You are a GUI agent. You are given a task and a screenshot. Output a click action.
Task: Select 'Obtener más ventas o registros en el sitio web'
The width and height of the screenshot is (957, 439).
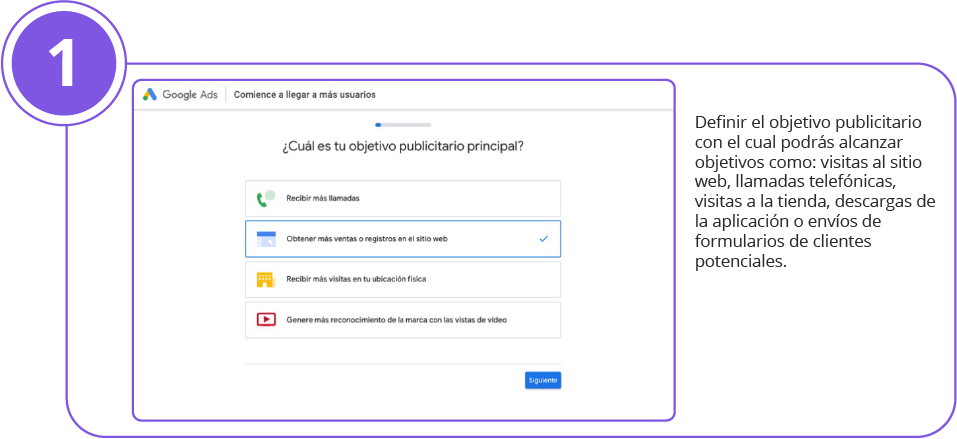(x=403, y=239)
